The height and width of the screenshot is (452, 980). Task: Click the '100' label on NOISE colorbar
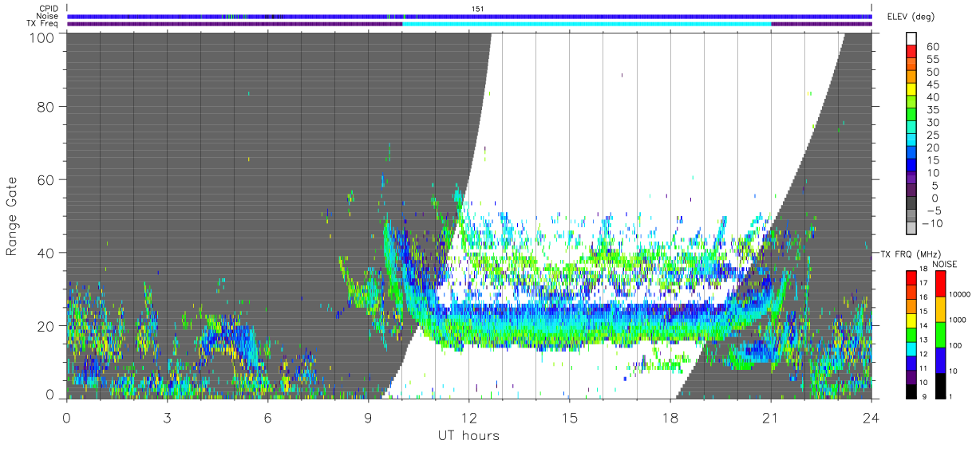(955, 345)
